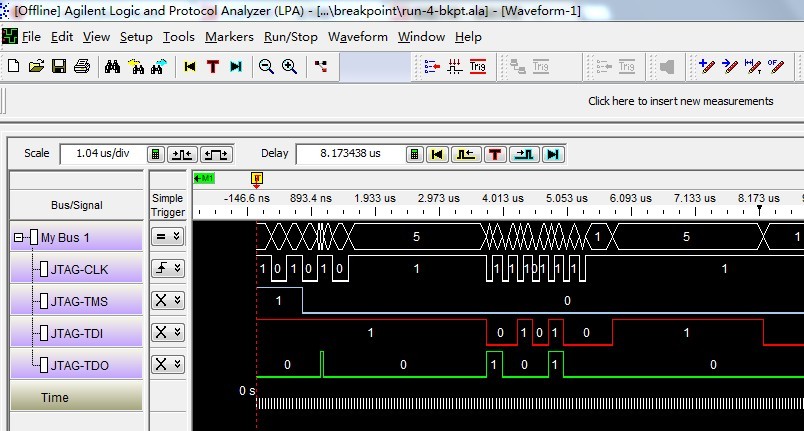Open the View menu
This screenshot has height=431, width=804.
point(96,37)
